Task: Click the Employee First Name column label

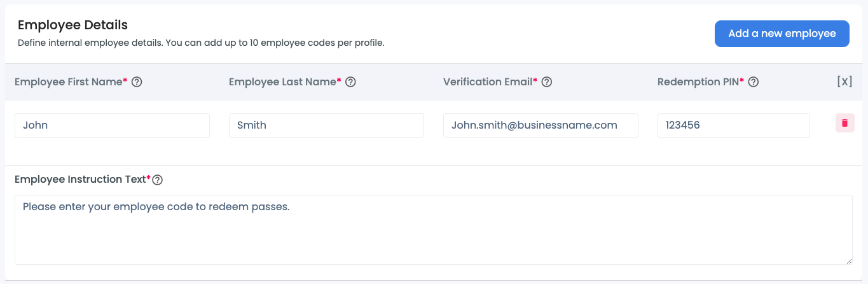Action: coord(71,82)
